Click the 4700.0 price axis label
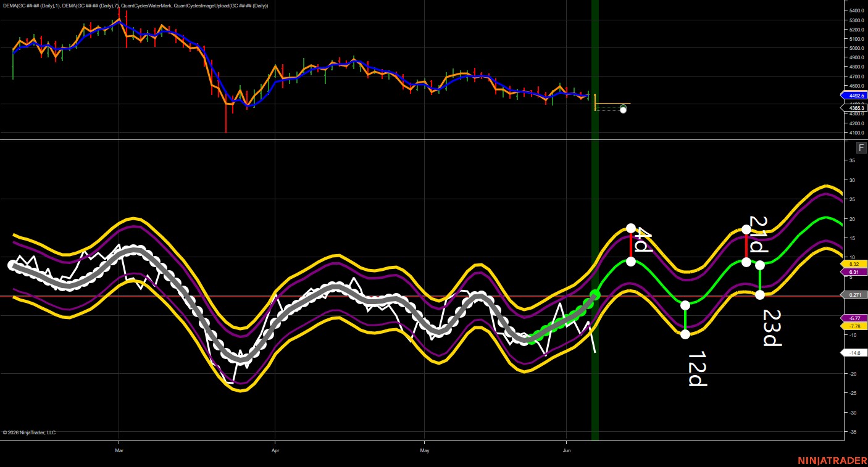Viewport: 868px width, 467px height. click(856, 76)
